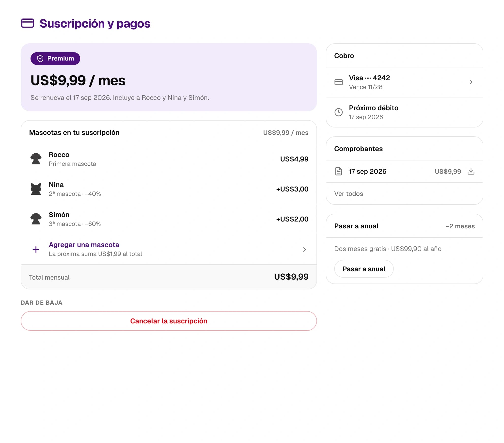Image resolution: width=504 pixels, height=443 pixels.
Task: Open the Agregar una mascota link
Action: point(84,245)
